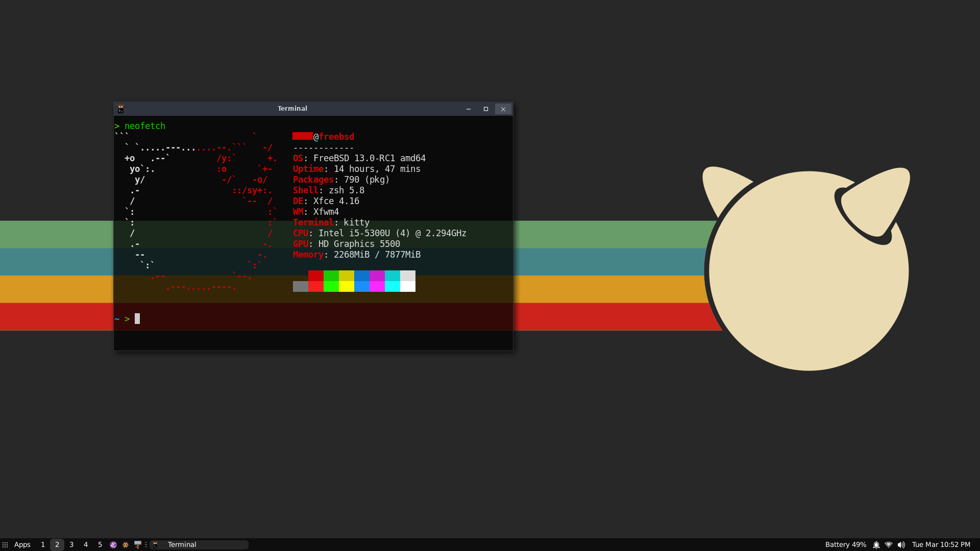980x551 pixels.
Task: Click the redacted username block before @freebsd
Action: tap(303, 136)
